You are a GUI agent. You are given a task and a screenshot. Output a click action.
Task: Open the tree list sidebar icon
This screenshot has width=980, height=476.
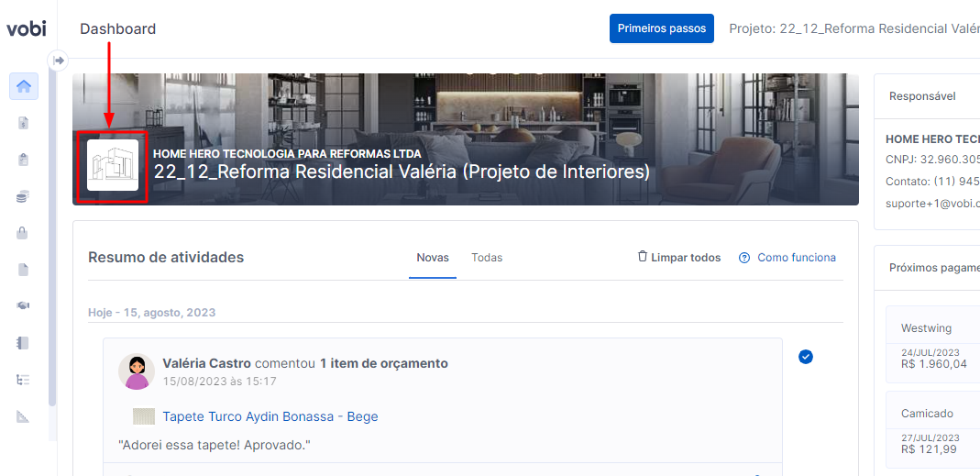pos(23,379)
